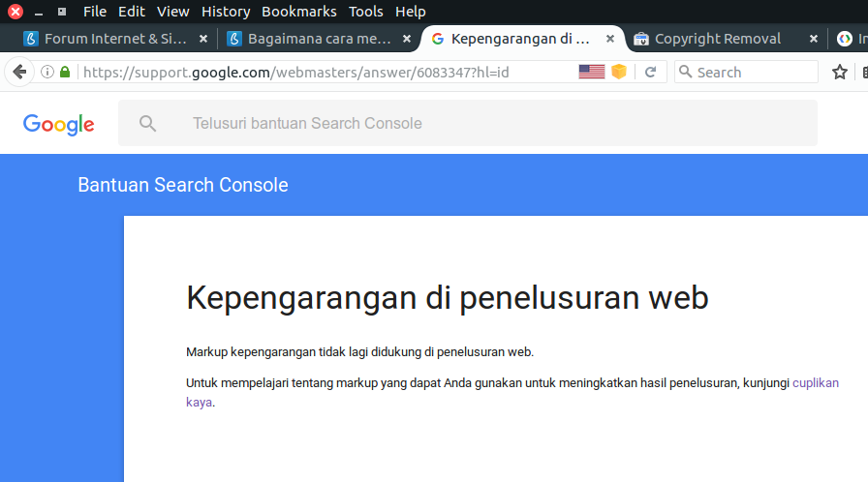The width and height of the screenshot is (868, 482).
Task: Follow the cuplikan kaya link
Action: pos(816,383)
